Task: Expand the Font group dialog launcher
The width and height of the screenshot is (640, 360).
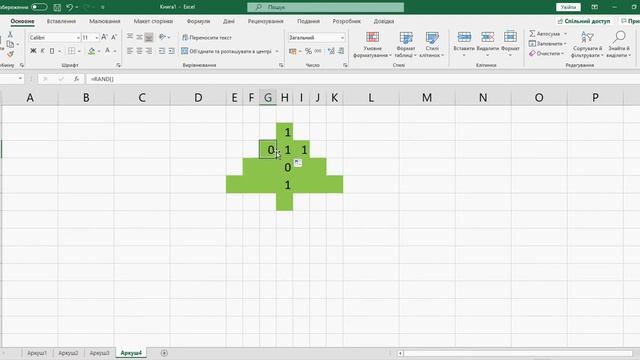Action: 118,65
